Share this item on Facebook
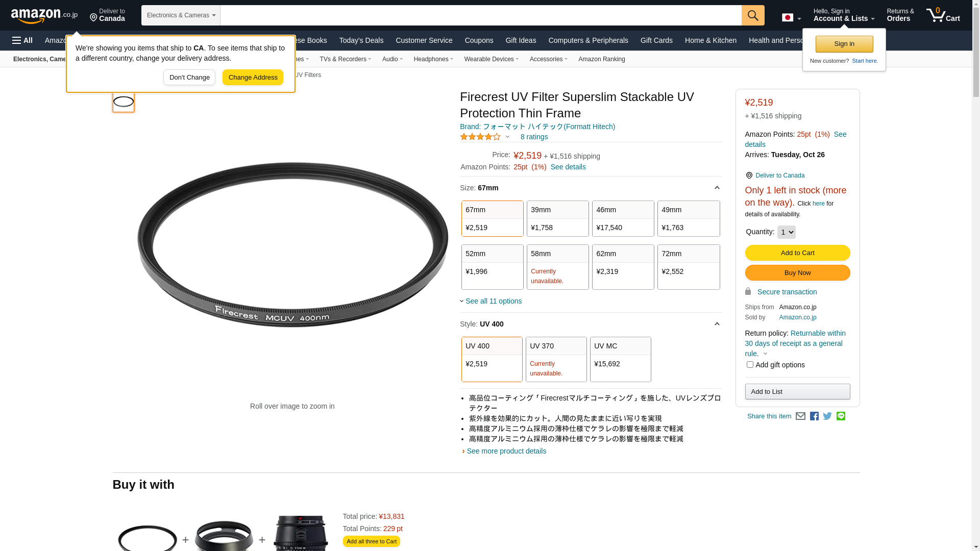Screen dimensions: 980x551 point(814,416)
